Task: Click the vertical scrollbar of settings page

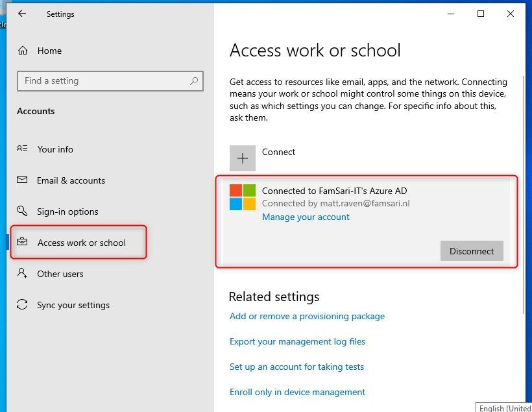Action: coord(524,195)
